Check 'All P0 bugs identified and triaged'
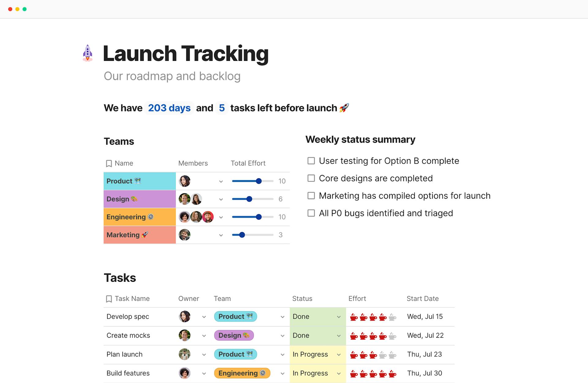 pyautogui.click(x=311, y=213)
